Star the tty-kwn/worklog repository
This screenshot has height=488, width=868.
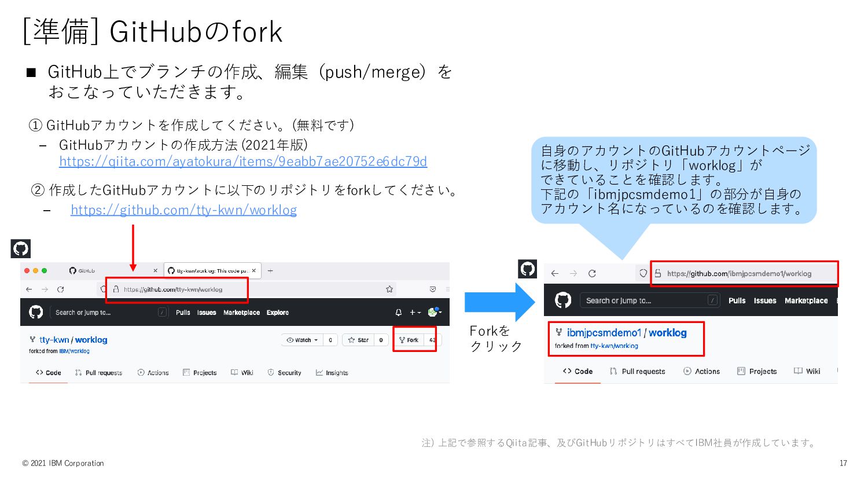click(358, 340)
